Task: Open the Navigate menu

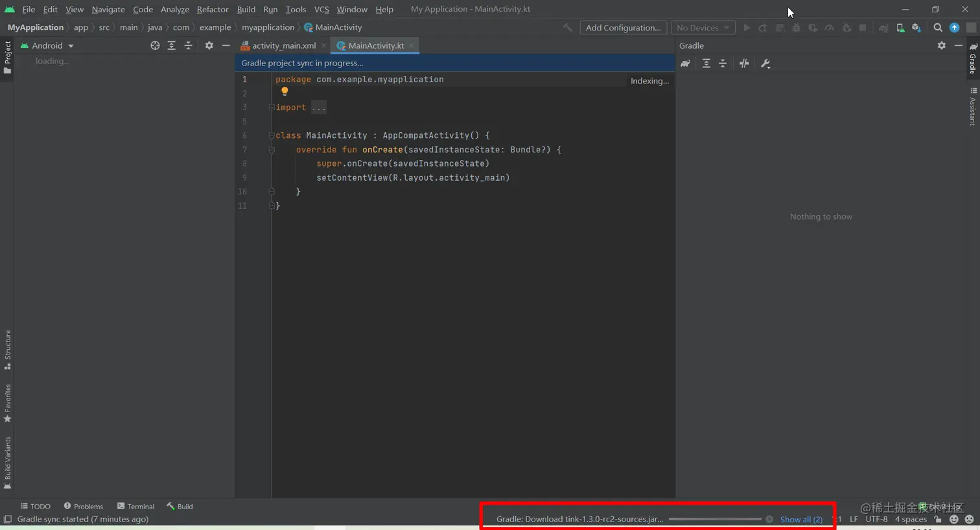Action: 108,9
